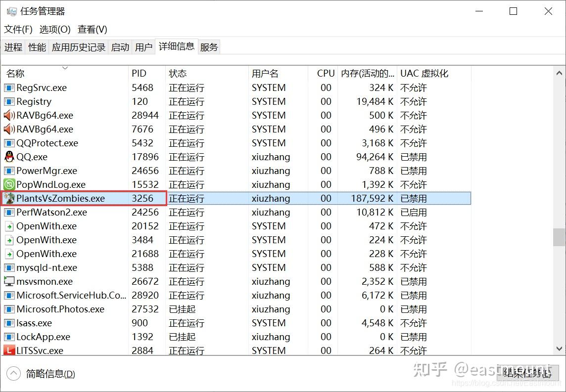Click the RAVBg64.exe speaker icon
Viewport: 566px width, 392px height.
(x=9, y=115)
